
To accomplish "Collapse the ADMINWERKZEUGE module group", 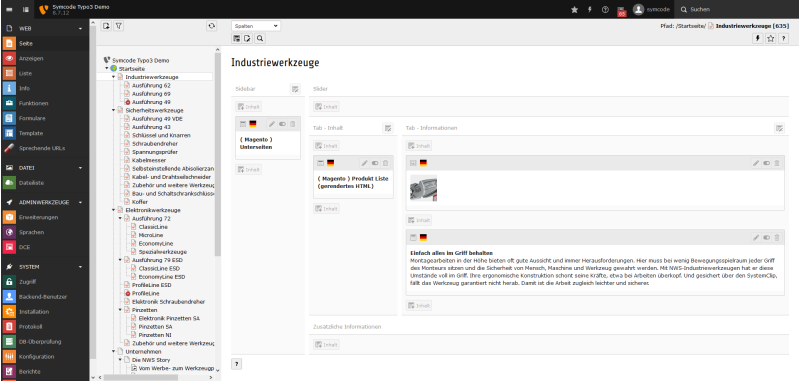I will 44,202.
